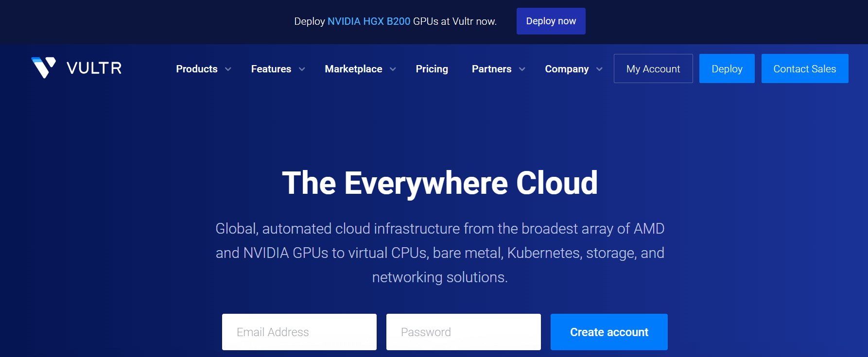Click the My Account button
This screenshot has height=357, width=868.
653,68
